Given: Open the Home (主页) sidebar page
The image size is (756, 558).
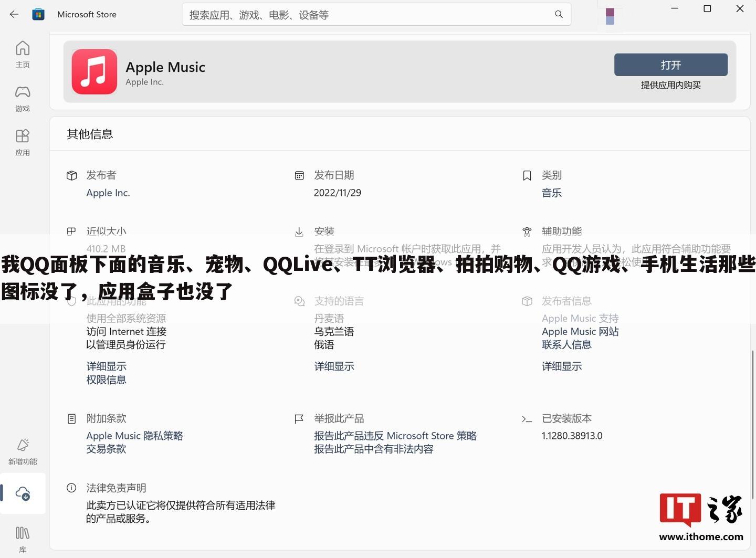Looking at the screenshot, I should [23, 54].
